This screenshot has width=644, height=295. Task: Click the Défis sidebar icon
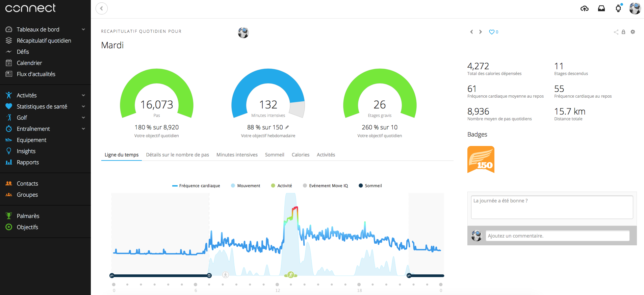pyautogui.click(x=9, y=52)
